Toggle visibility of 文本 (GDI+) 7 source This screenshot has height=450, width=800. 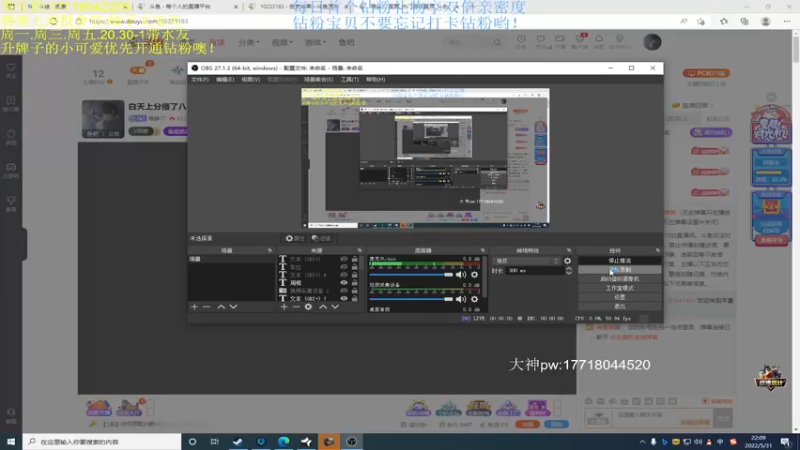coord(344,298)
